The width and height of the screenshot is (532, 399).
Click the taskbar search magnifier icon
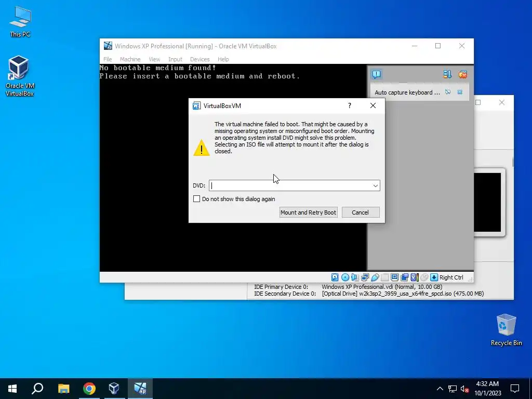(x=37, y=388)
